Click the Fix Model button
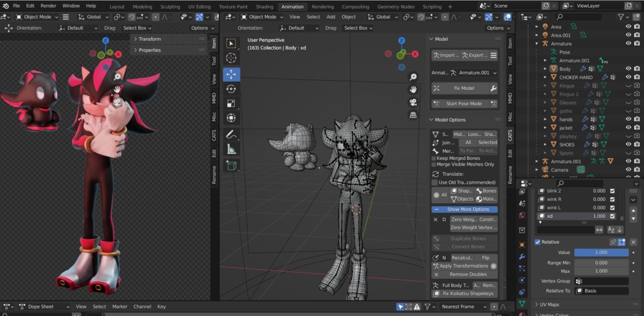Image resolution: width=644 pixels, height=316 pixels. click(460, 88)
